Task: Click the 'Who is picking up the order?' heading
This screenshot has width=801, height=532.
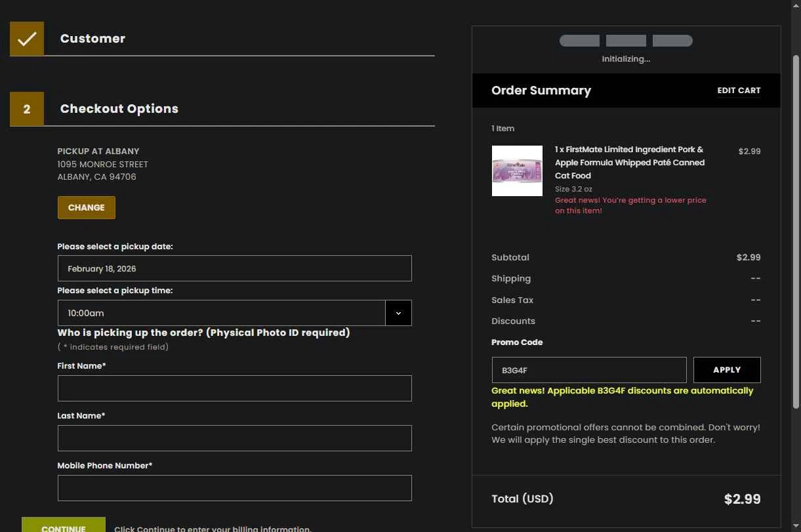Action: click(204, 333)
